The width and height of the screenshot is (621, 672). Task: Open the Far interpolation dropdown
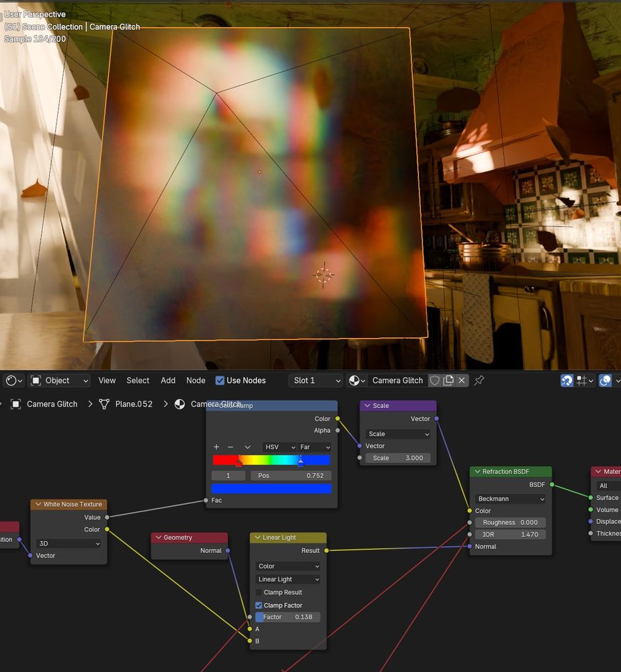click(x=315, y=447)
